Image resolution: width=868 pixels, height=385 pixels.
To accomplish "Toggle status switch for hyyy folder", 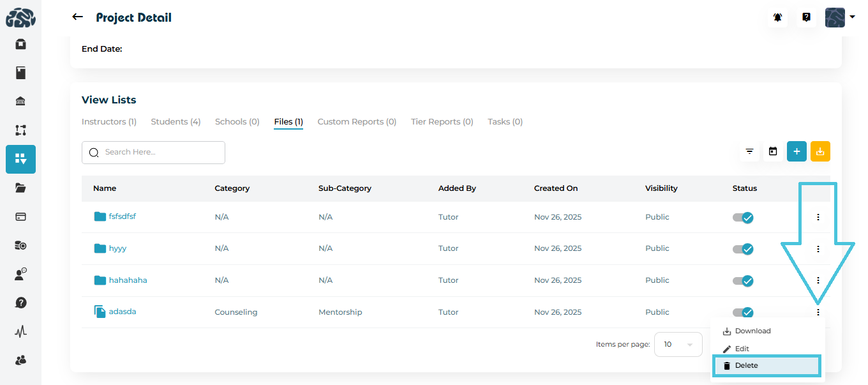I will click(744, 248).
